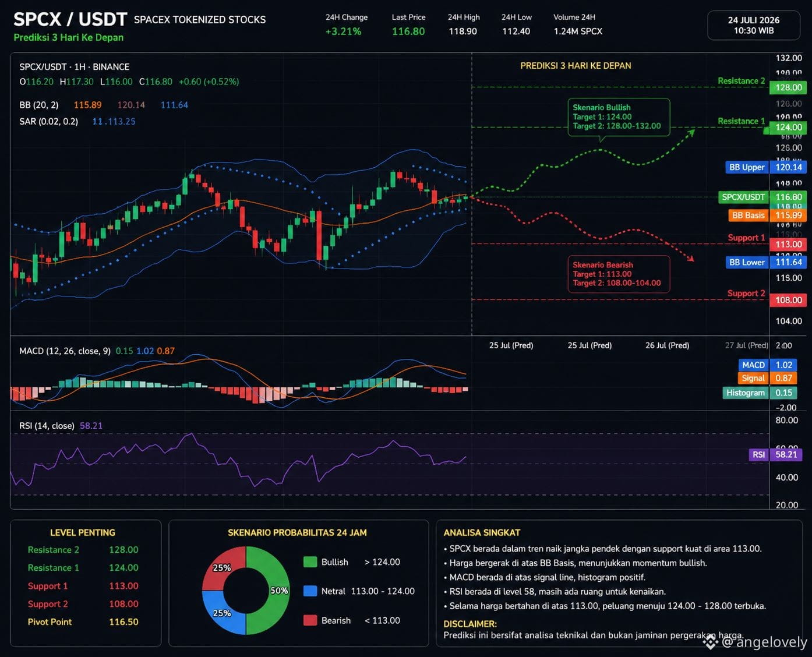
Task: Select the purple RSI 58.21 axis tag
Action: coord(775,454)
